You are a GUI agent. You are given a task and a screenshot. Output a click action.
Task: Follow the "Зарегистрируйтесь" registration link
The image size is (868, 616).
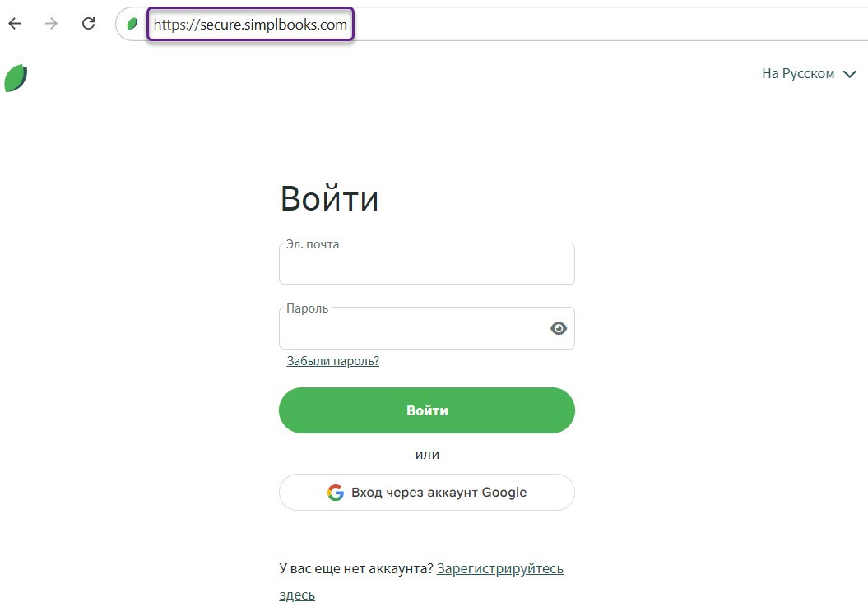(x=499, y=568)
